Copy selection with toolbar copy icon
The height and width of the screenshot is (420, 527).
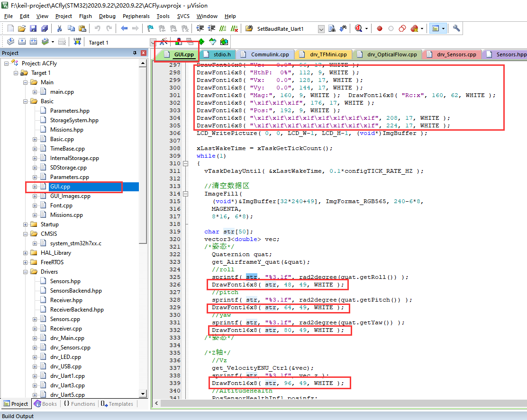[71, 28]
